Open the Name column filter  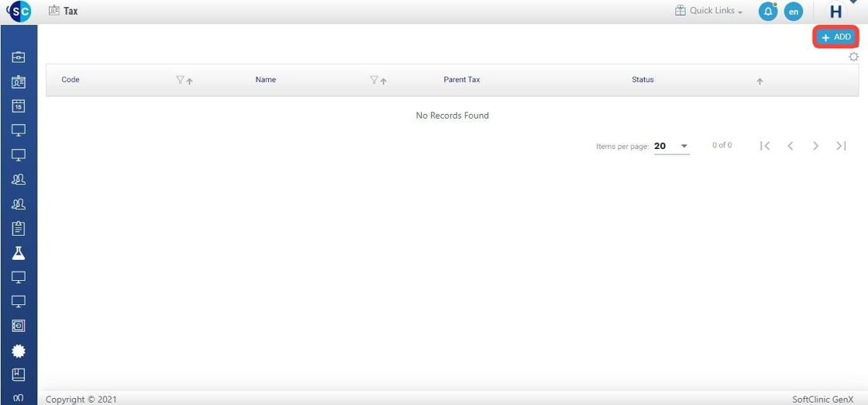(x=374, y=80)
